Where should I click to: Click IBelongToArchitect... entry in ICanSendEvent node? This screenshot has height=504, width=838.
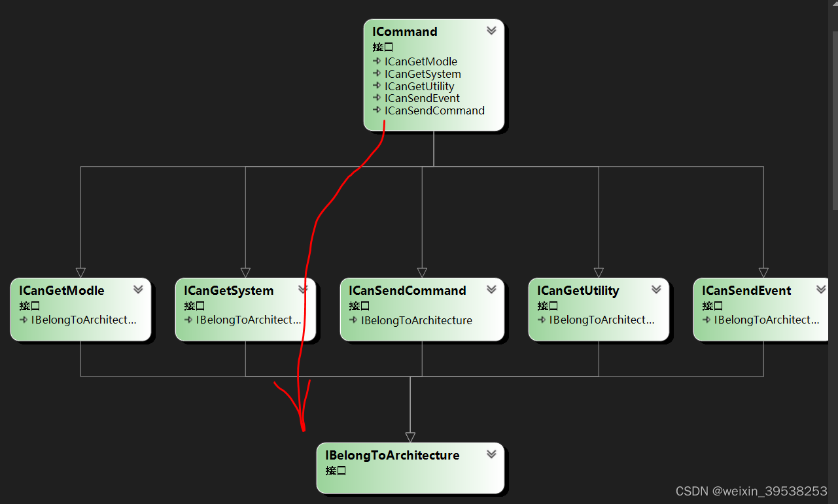pyautogui.click(x=767, y=320)
